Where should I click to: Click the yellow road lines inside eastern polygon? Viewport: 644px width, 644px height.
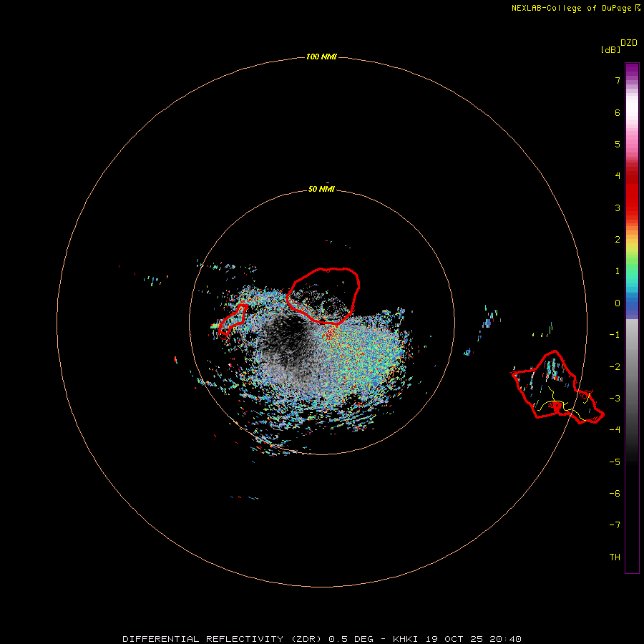[x=565, y=404]
